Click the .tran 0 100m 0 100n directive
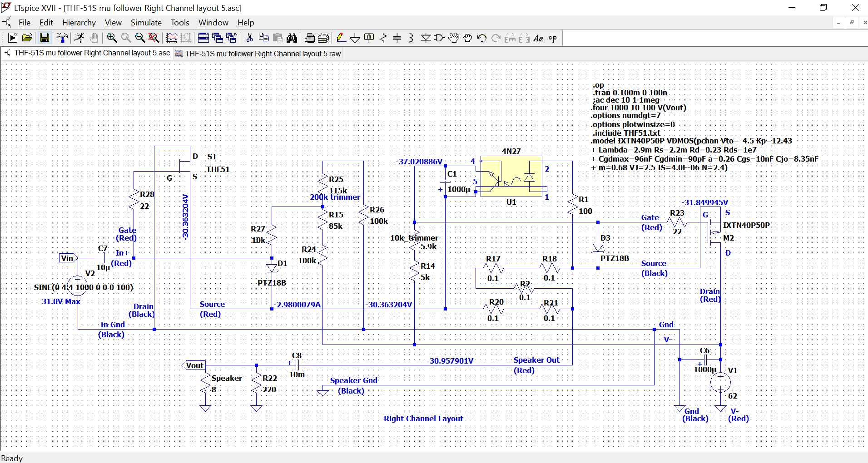Screen dimensions: 868x463 630,93
